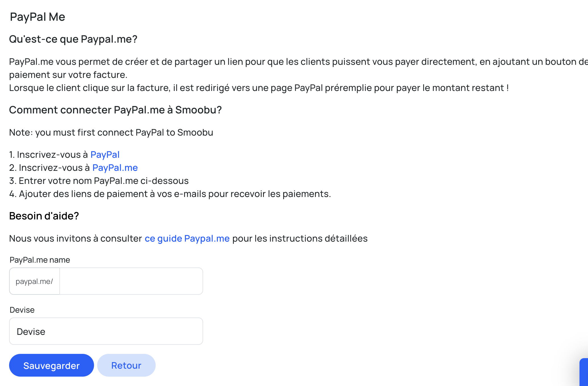Click the 'Comment connecter PayPal.me à Smoobu?' heading
The height and width of the screenshot is (386, 588).
[x=115, y=110]
